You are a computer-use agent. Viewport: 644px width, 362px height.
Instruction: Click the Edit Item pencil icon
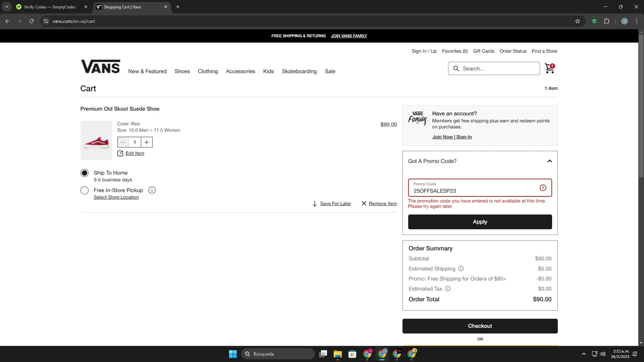click(x=120, y=154)
